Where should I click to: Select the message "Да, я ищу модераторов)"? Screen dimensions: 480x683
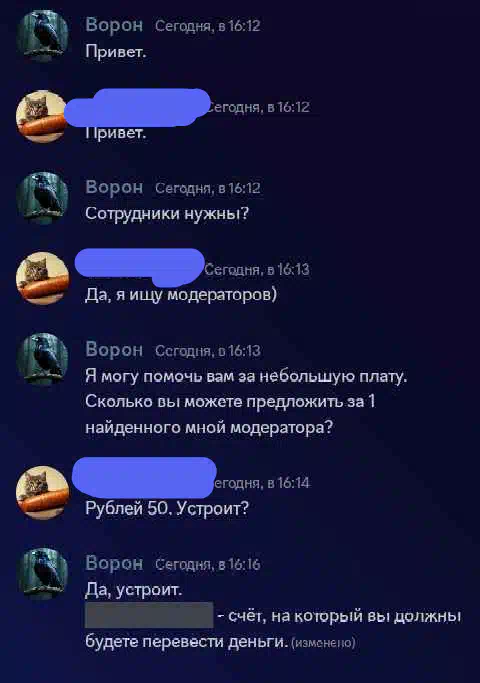[181, 295]
